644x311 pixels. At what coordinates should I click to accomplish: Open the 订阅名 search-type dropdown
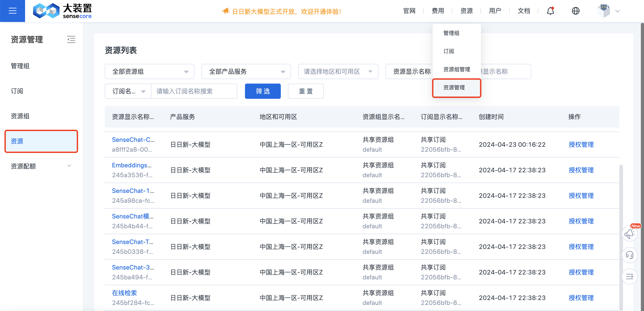[128, 91]
